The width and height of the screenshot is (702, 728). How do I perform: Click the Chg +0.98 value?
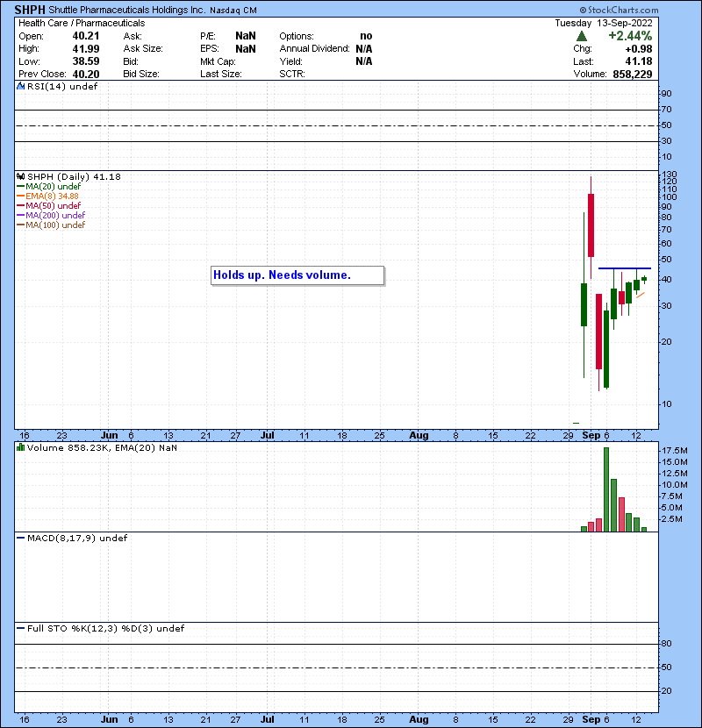click(638, 49)
